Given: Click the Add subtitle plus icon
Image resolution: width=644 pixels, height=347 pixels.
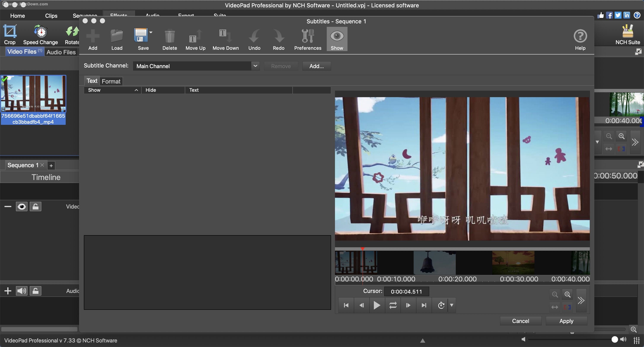Looking at the screenshot, I should 93,36.
